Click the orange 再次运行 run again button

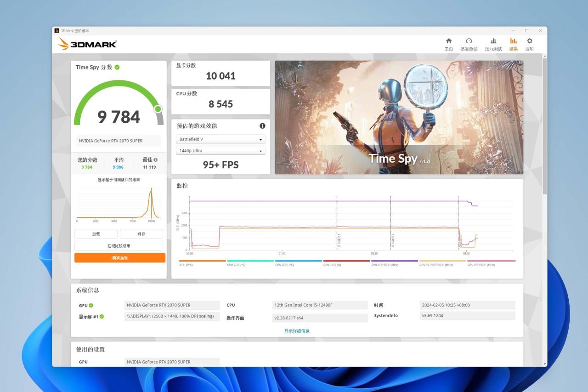click(x=120, y=258)
